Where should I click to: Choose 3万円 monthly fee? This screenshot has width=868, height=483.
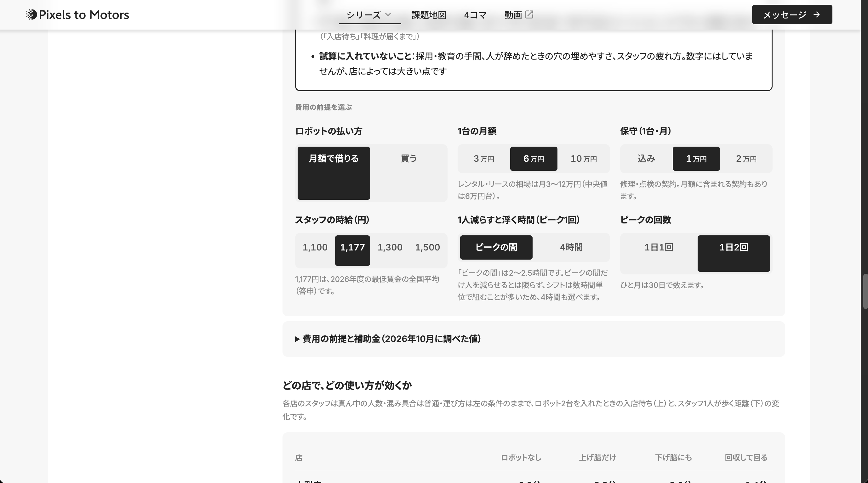tap(484, 159)
